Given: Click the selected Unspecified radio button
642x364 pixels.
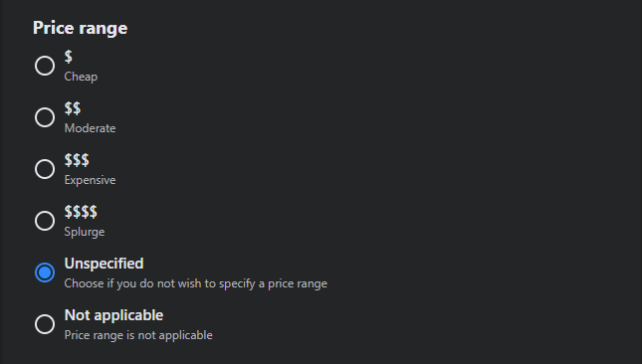Looking at the screenshot, I should (45, 273).
